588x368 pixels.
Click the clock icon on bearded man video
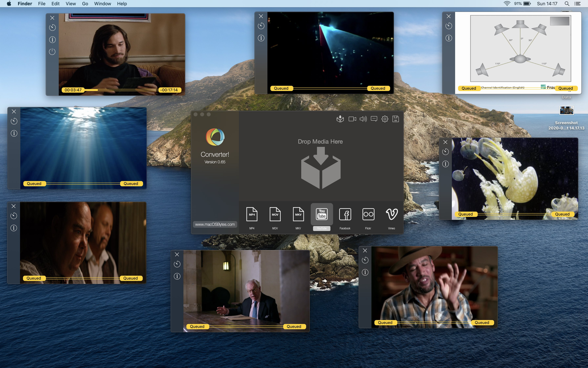(52, 27)
